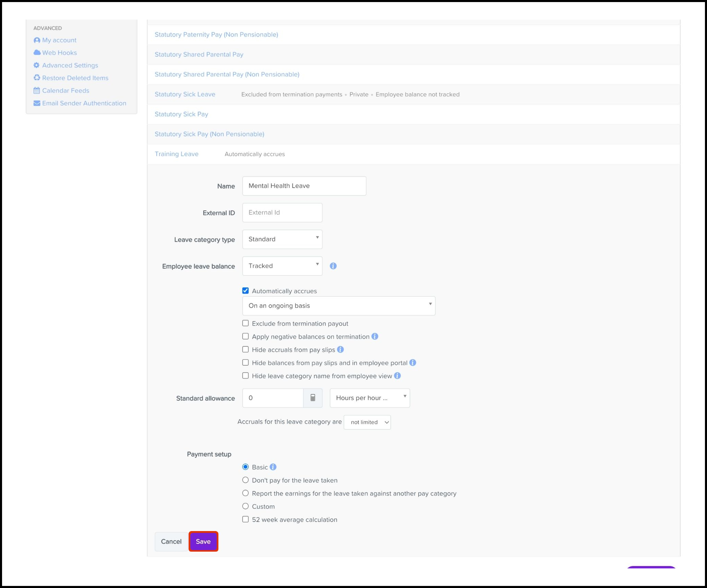707x588 pixels.
Task: Enable Exclude from termination payout
Action: (x=245, y=324)
